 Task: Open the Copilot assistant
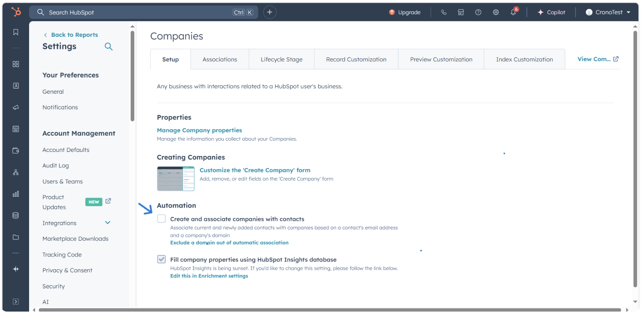pyautogui.click(x=551, y=12)
